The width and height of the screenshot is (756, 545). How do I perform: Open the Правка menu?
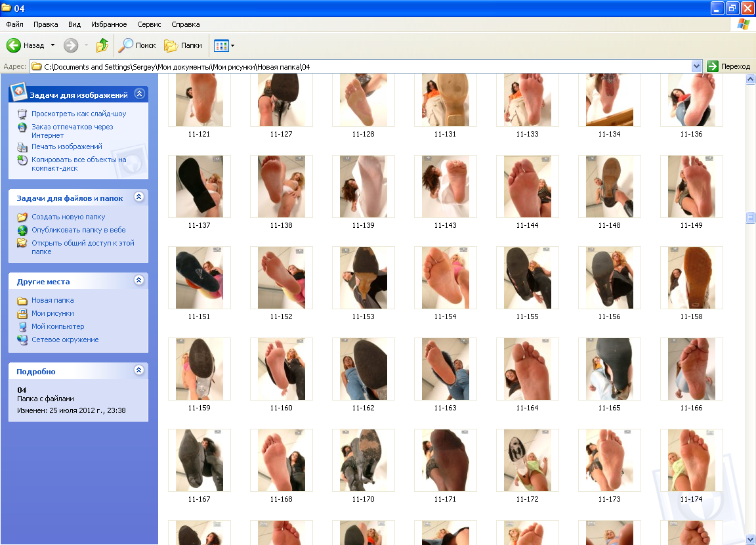tap(46, 24)
